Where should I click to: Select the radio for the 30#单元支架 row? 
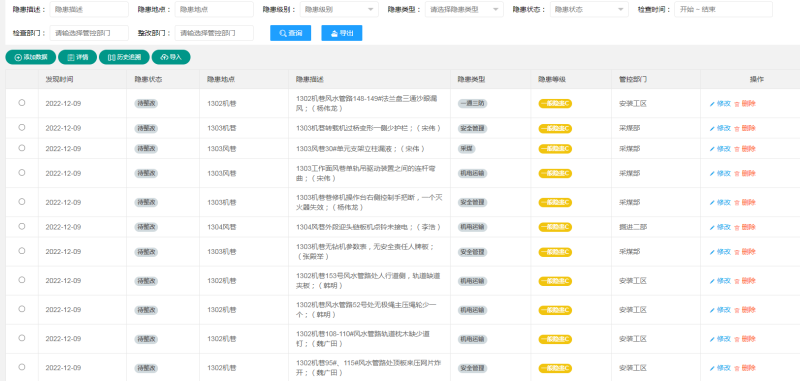pyautogui.click(x=22, y=148)
